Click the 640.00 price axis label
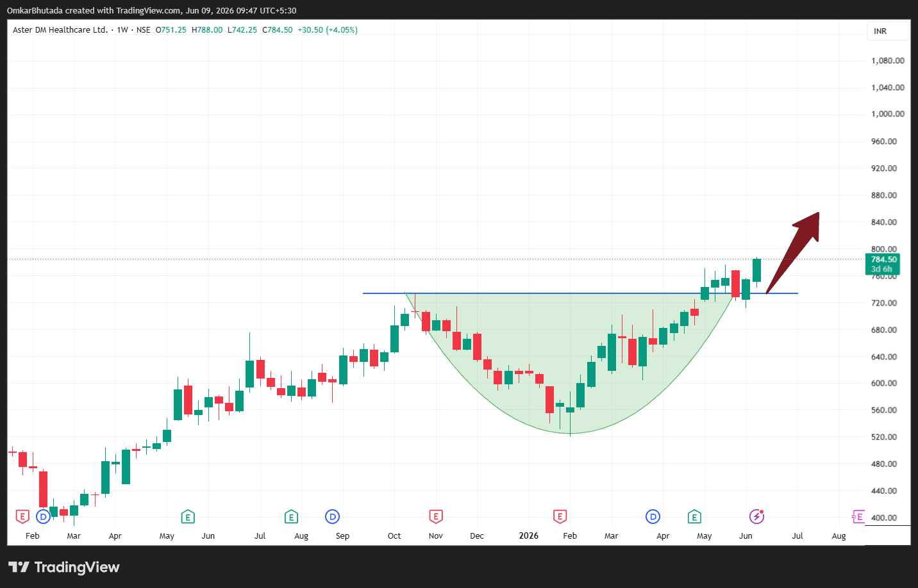This screenshot has width=918, height=588. [x=884, y=357]
